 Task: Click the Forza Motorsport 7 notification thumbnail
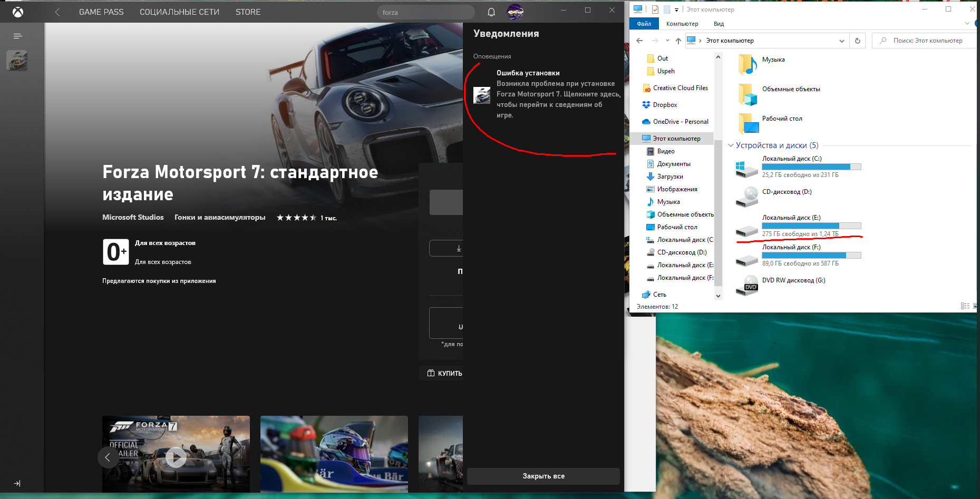tap(482, 95)
